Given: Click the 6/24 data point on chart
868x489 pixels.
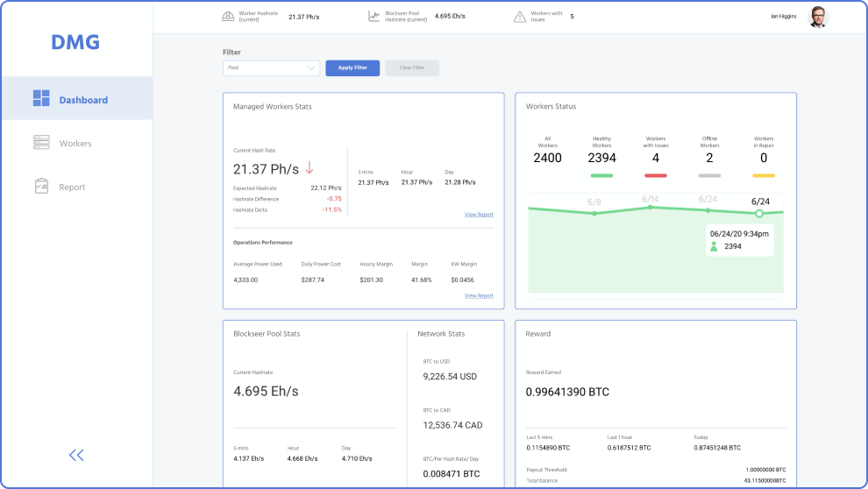Looking at the screenshot, I should (759, 213).
